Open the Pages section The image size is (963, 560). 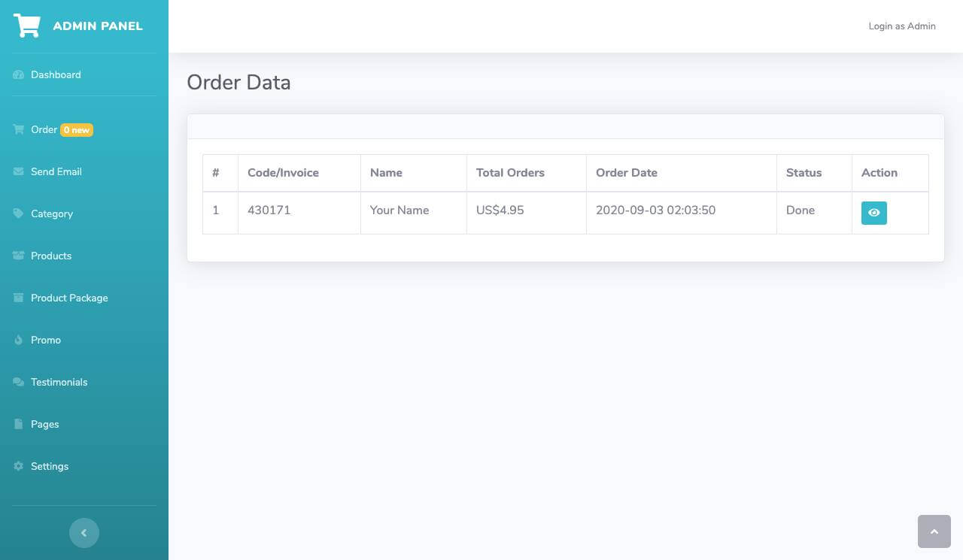[84, 424]
